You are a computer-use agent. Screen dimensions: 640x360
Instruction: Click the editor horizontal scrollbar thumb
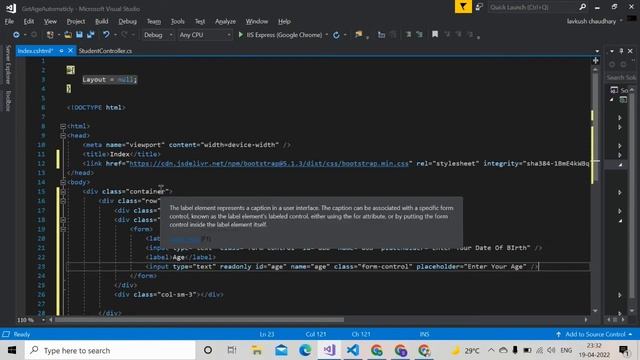tap(199, 320)
